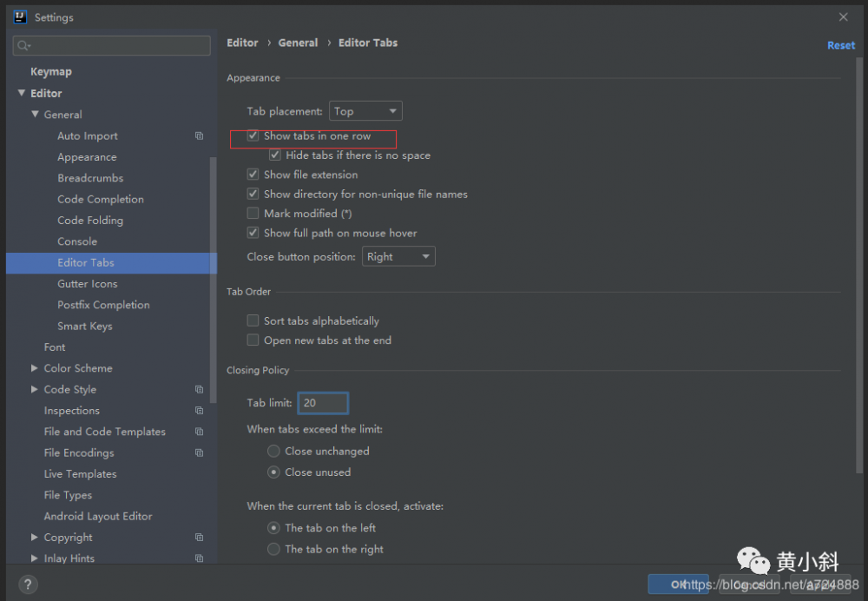This screenshot has width=868, height=601.
Task: Expand the Color Scheme node arrow
Action: click(35, 367)
